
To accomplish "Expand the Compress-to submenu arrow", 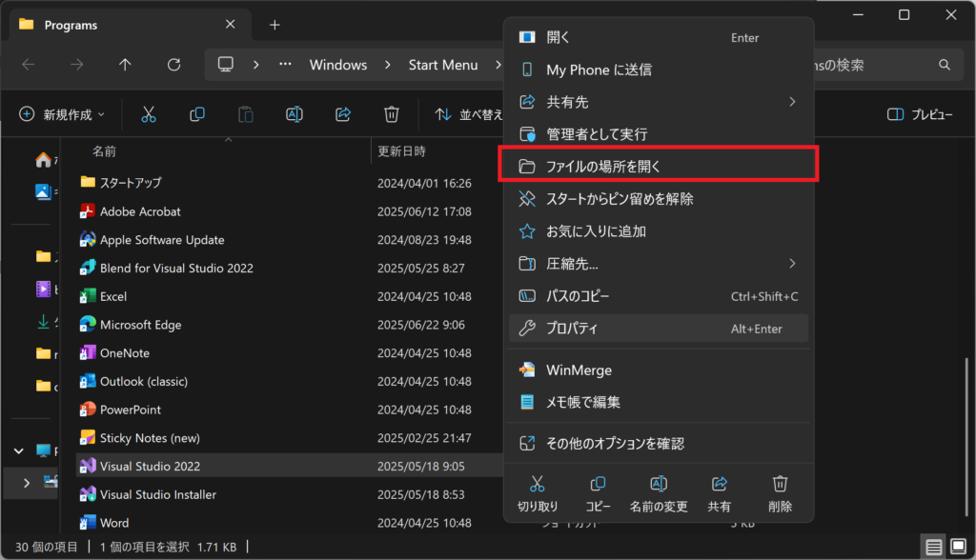I will 792,263.
